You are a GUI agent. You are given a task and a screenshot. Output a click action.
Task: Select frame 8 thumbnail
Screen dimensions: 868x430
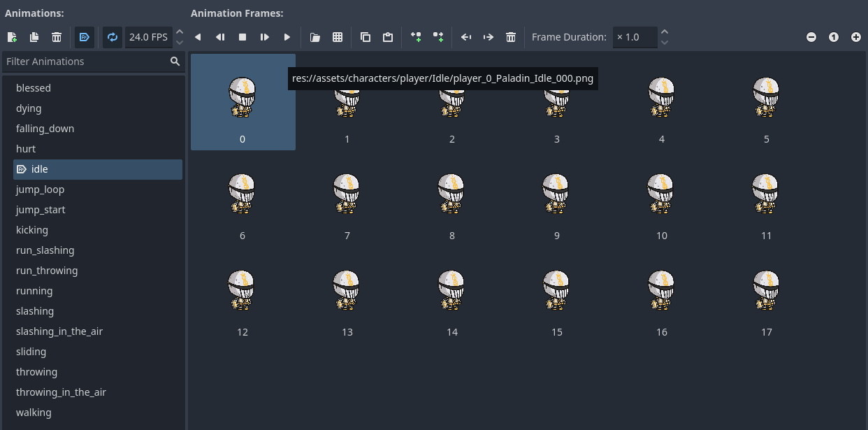pyautogui.click(x=452, y=199)
